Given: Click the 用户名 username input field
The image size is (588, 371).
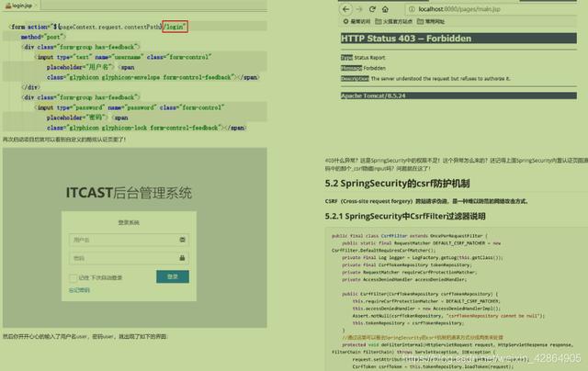Looking at the screenshot, I should (x=129, y=240).
